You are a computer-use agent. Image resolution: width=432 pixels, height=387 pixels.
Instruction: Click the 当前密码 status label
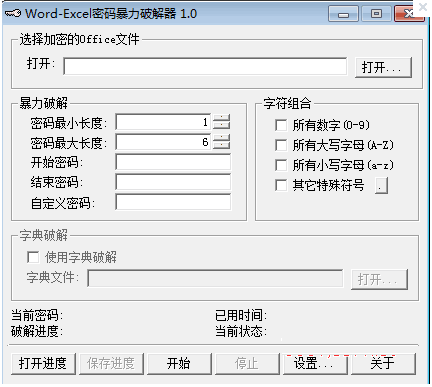point(37,315)
